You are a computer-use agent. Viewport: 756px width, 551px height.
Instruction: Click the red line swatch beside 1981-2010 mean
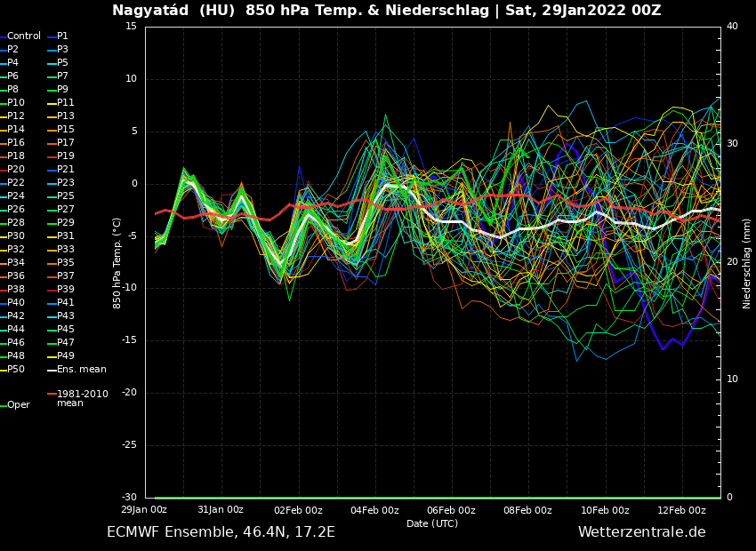click(52, 394)
